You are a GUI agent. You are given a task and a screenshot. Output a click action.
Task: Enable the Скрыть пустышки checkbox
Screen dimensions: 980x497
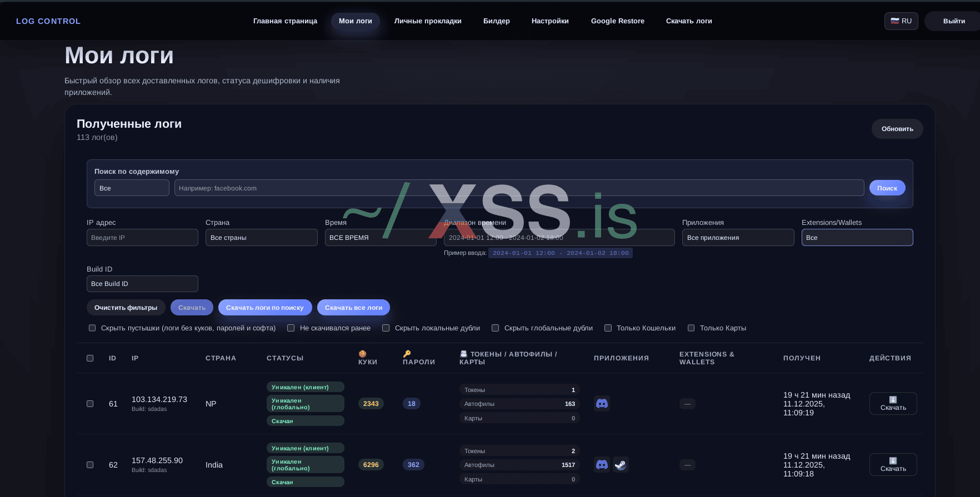click(92, 328)
